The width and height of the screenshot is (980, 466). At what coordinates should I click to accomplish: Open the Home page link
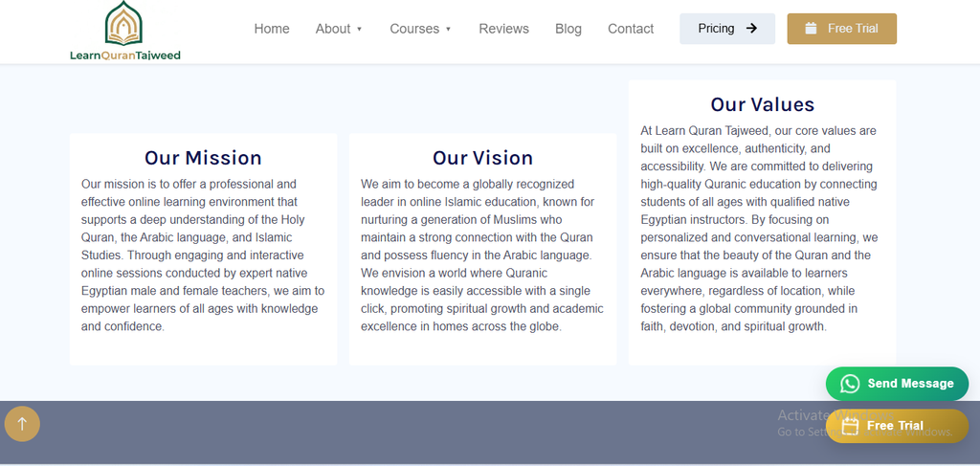271,29
